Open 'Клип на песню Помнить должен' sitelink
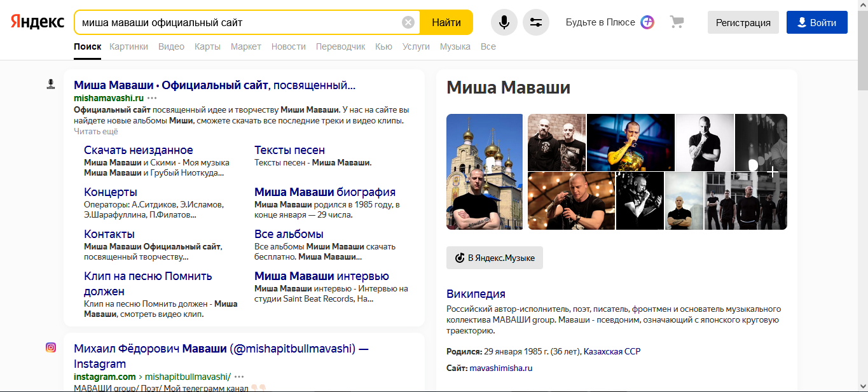The height and width of the screenshot is (392, 868). (x=148, y=284)
